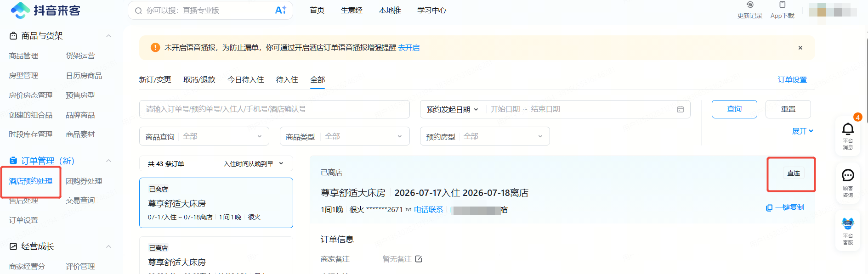Click the orange warning icon in banner
The height and width of the screenshot is (274, 868).
point(155,48)
